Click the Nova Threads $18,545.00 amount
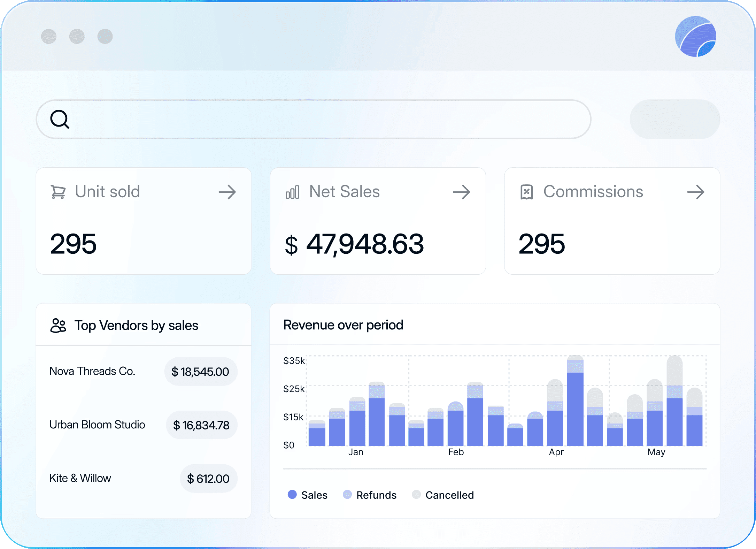This screenshot has height=549, width=756. click(200, 372)
